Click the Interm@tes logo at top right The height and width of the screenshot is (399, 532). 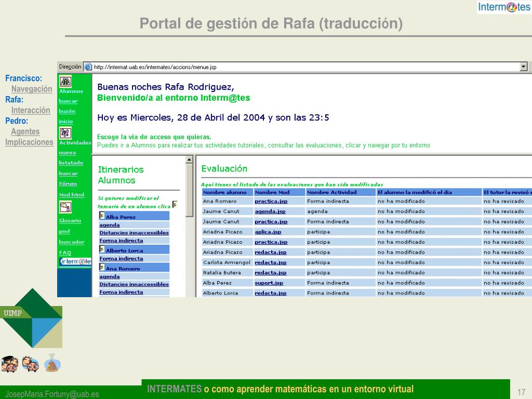coord(504,7)
